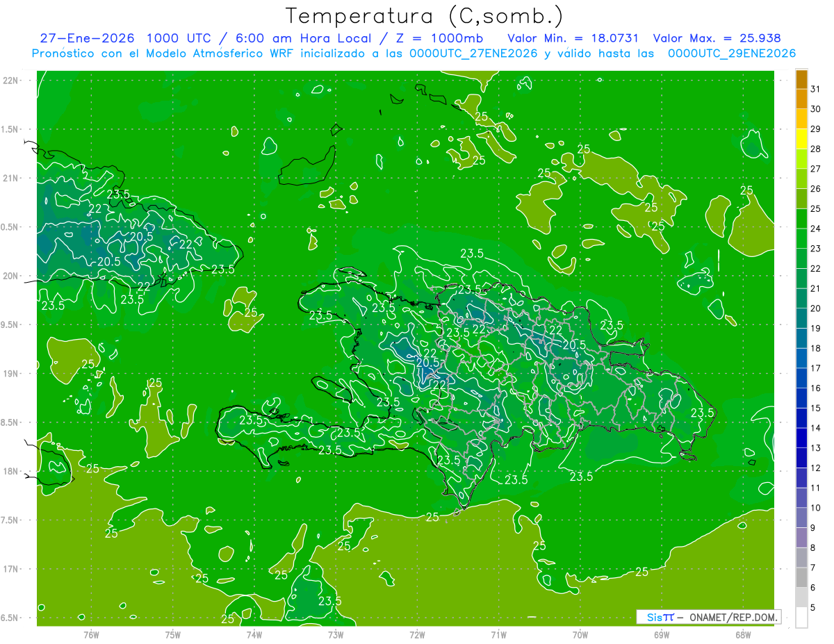Image resolution: width=834 pixels, height=644 pixels.
Task: Click the "75W" longitude axis label
Action: click(173, 634)
